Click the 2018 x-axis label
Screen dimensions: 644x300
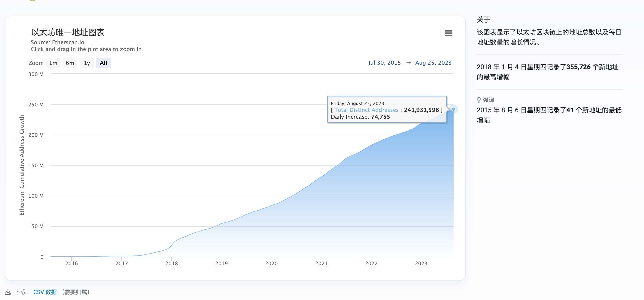pos(172,263)
